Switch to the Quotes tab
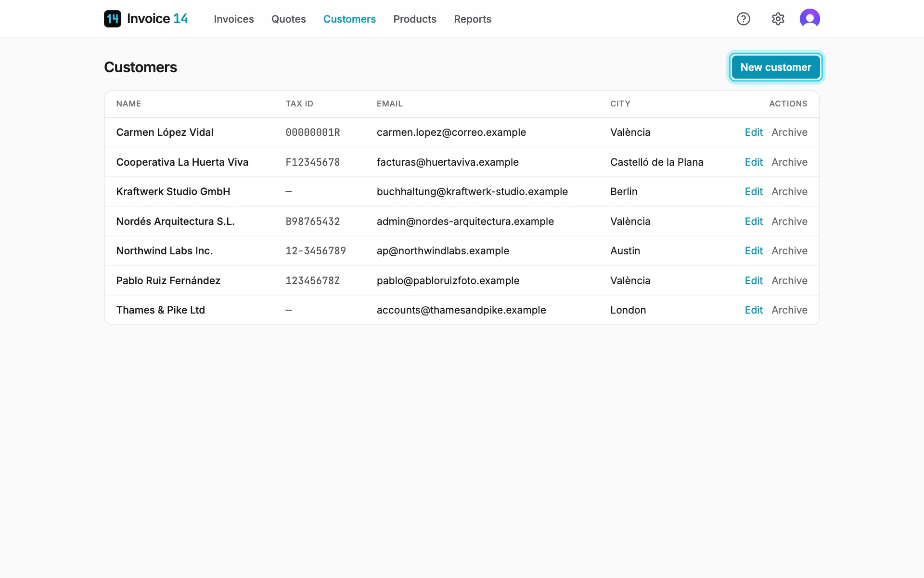The image size is (924, 578). click(289, 19)
